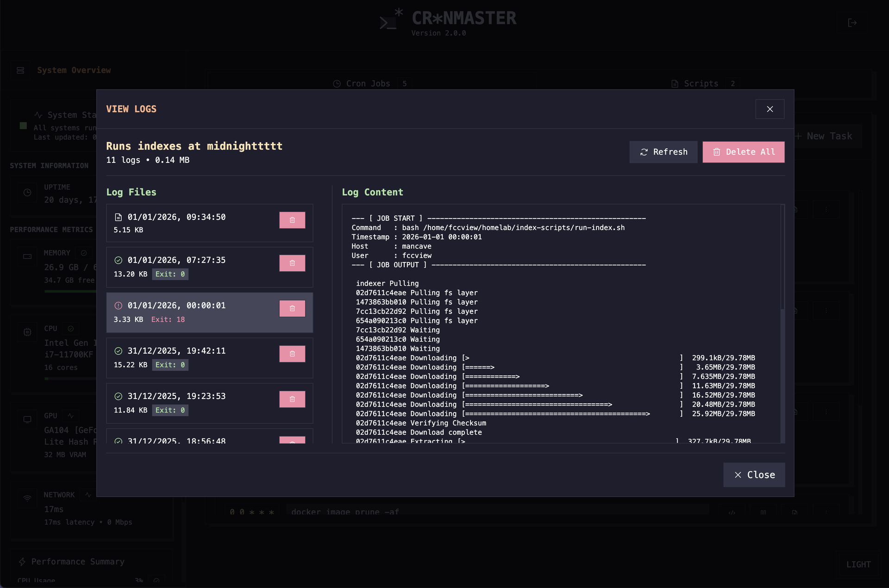Click the Timestamp line in log content
The image size is (889, 588).
pyautogui.click(x=417, y=237)
